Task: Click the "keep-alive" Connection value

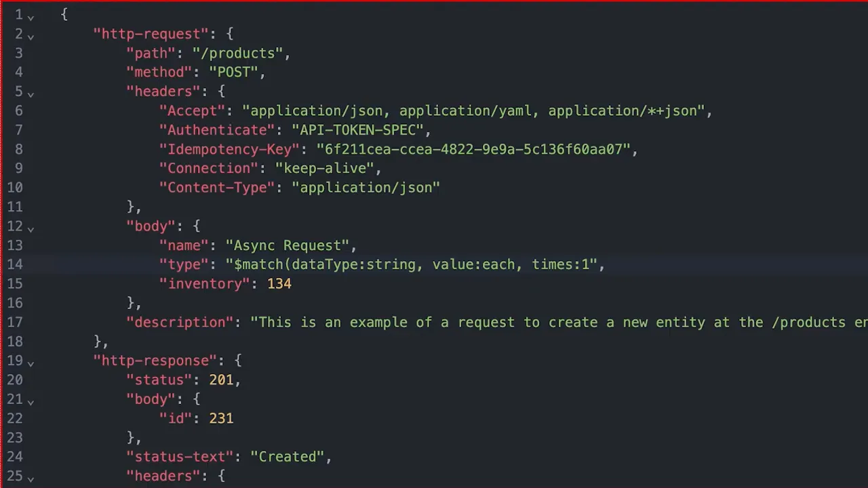Action: pos(327,168)
